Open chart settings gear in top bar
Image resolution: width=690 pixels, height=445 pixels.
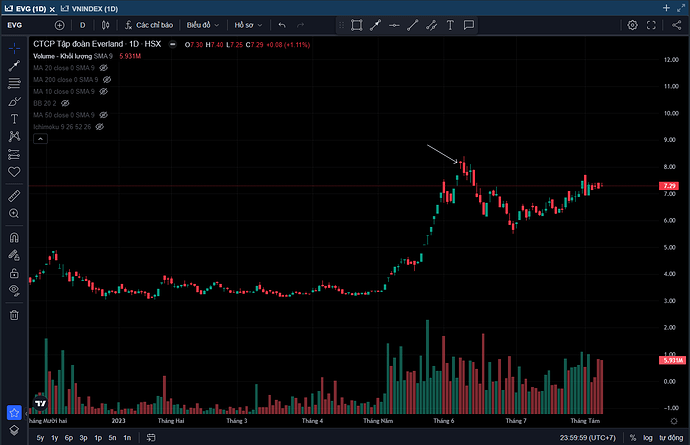632,25
